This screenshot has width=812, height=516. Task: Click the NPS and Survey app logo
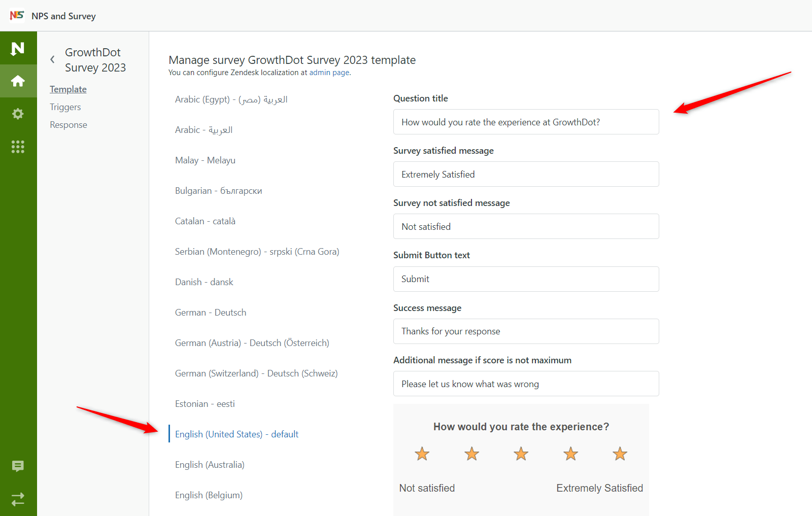click(17, 15)
